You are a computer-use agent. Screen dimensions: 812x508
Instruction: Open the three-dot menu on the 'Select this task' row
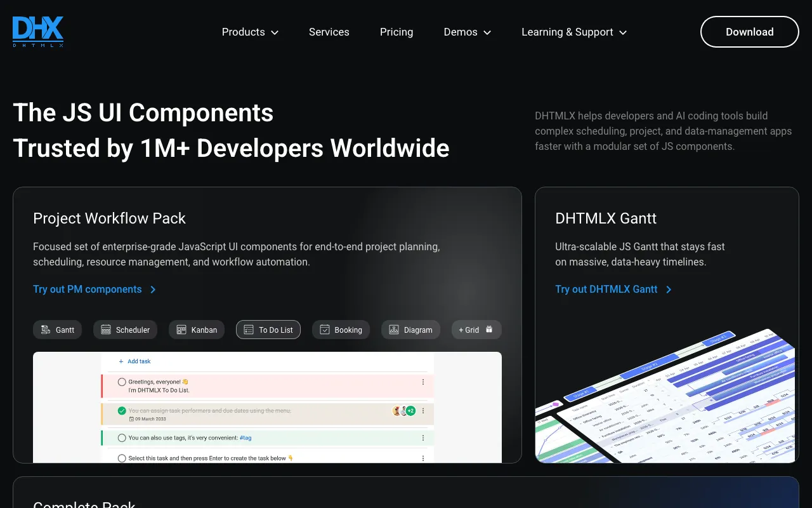click(x=423, y=458)
